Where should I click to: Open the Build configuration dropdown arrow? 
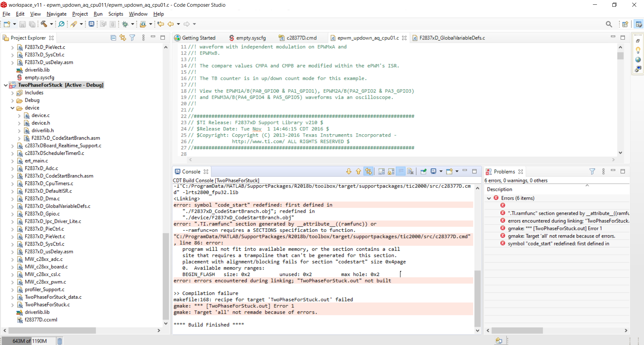[x=51, y=24]
